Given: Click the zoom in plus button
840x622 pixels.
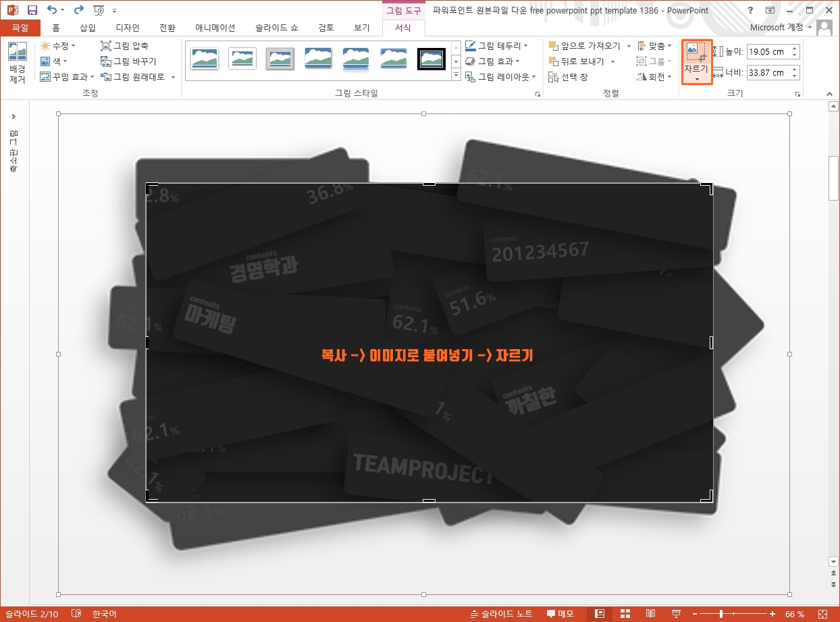Looking at the screenshot, I should click(772, 614).
